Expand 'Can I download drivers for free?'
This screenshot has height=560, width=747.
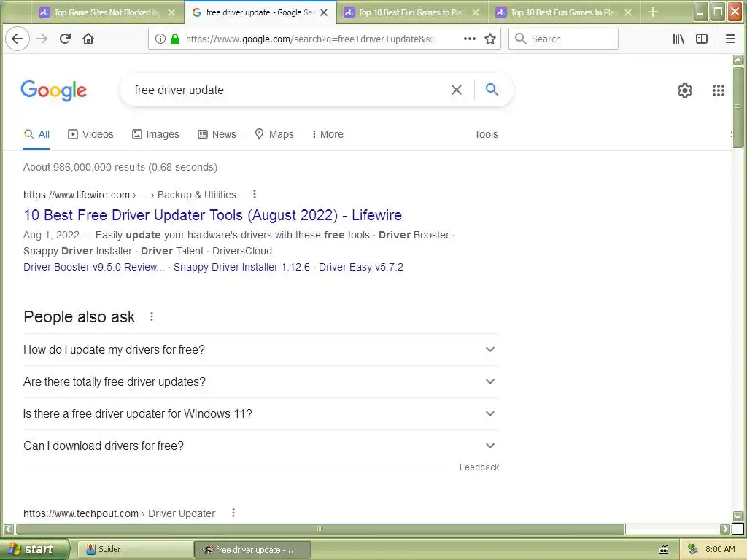pos(260,446)
